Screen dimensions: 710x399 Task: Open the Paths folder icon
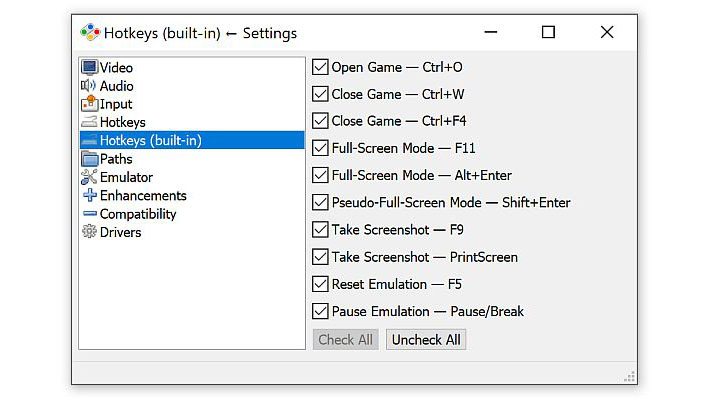[89, 159]
